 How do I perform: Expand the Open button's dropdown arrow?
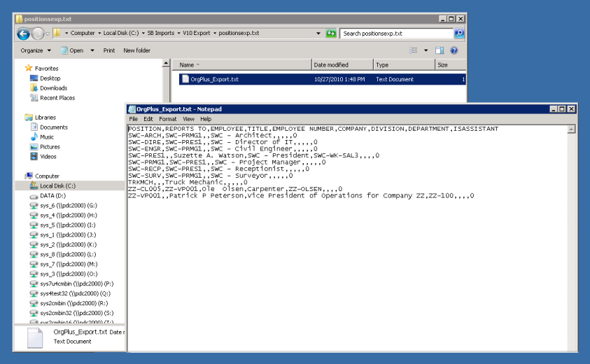click(x=92, y=50)
